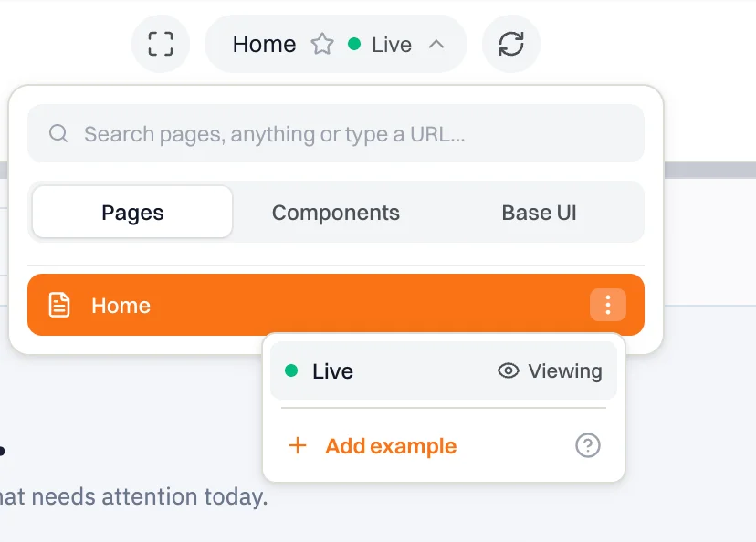756x542 pixels.
Task: Click the search pages input field
Action: tap(336, 133)
